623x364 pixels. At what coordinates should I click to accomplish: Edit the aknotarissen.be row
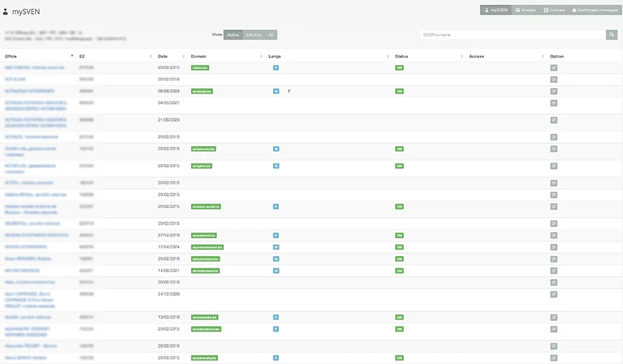[x=554, y=271]
